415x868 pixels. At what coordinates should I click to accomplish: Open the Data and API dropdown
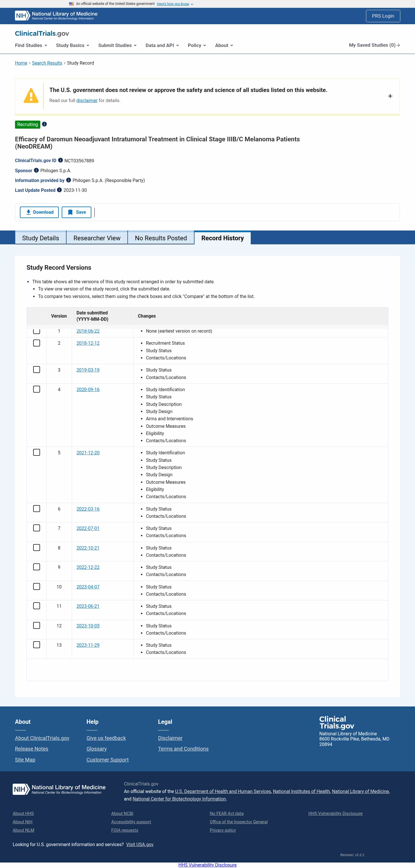pyautogui.click(x=162, y=45)
